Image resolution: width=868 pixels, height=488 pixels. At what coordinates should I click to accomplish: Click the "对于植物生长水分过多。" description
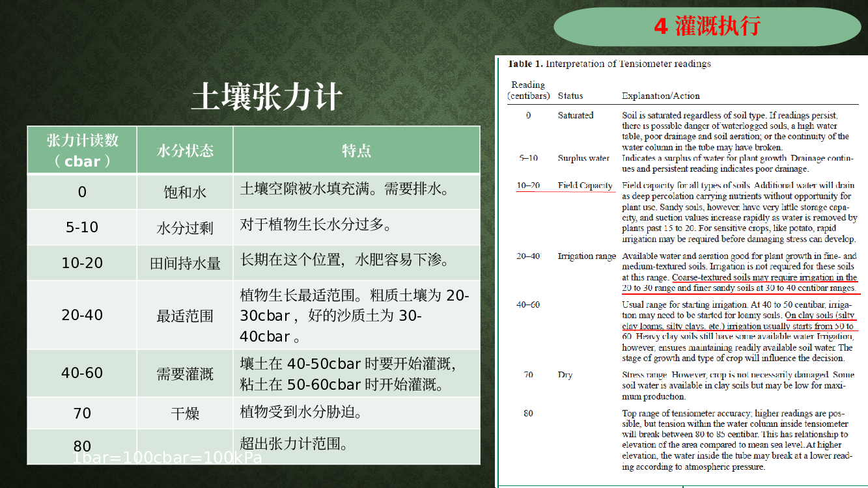click(x=316, y=225)
